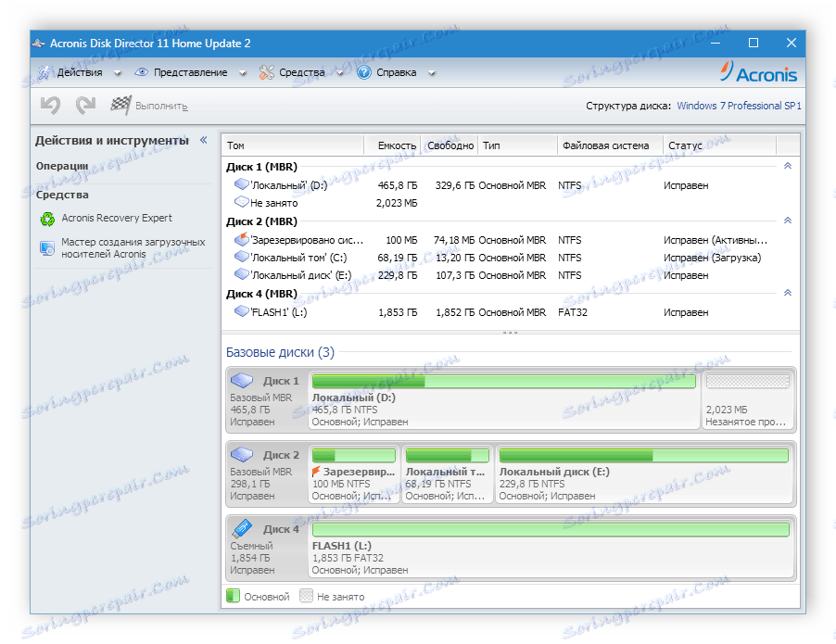The image size is (836, 644).
Task: Click the Redo arrow icon
Action: pos(85,105)
